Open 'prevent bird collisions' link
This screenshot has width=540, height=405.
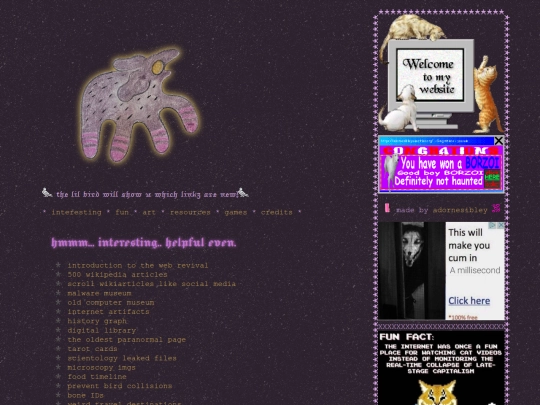coord(120,386)
